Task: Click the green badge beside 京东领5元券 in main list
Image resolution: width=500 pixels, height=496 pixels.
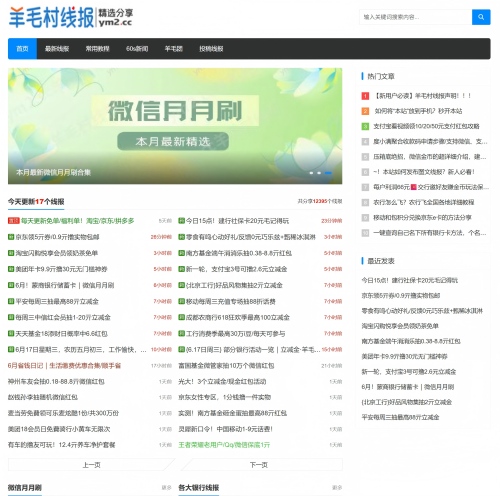Action: coord(11,237)
